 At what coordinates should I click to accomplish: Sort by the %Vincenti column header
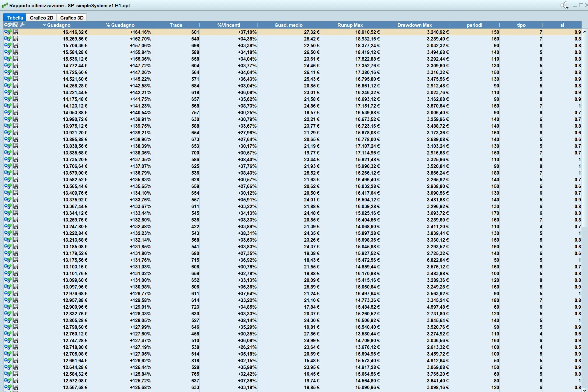229,25
